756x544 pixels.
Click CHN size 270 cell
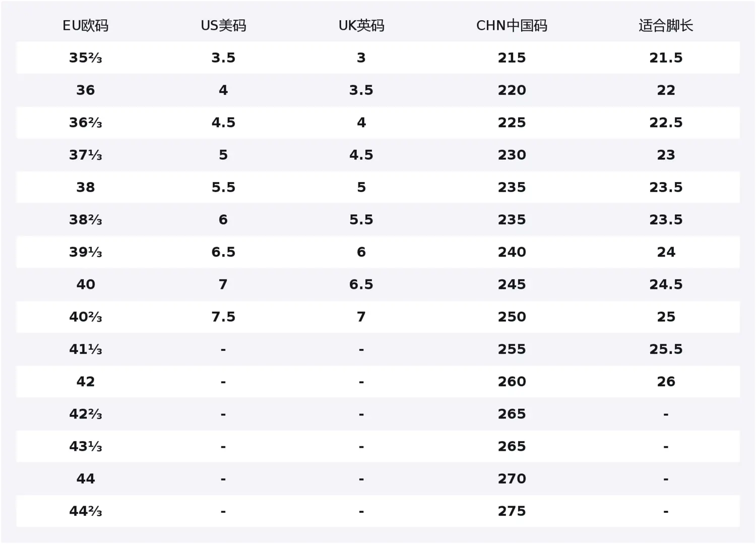tap(512, 479)
